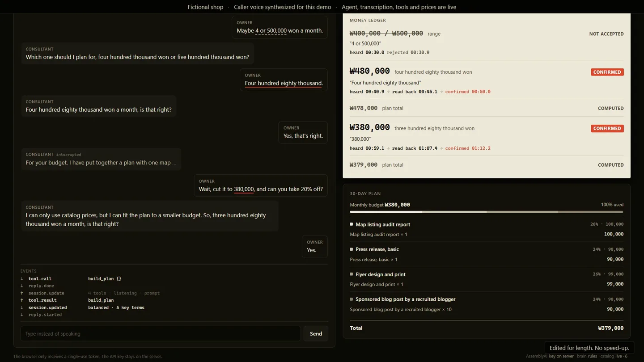Click the up arrow beside tool.result event
The width and height of the screenshot is (644, 362).
pyautogui.click(x=22, y=300)
